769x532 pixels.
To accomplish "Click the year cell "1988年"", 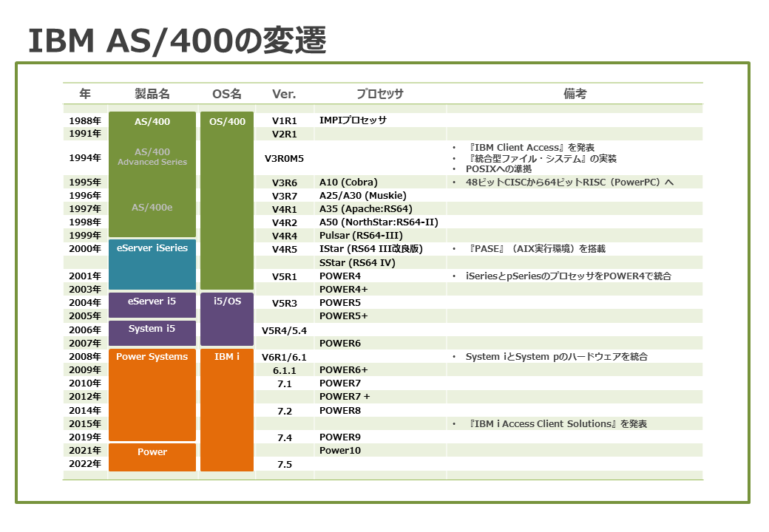I will 85,121.
